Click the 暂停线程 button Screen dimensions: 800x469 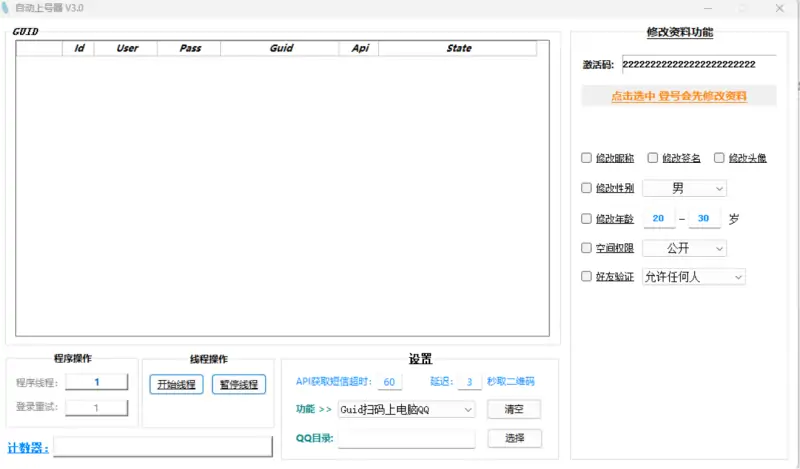[x=239, y=385]
